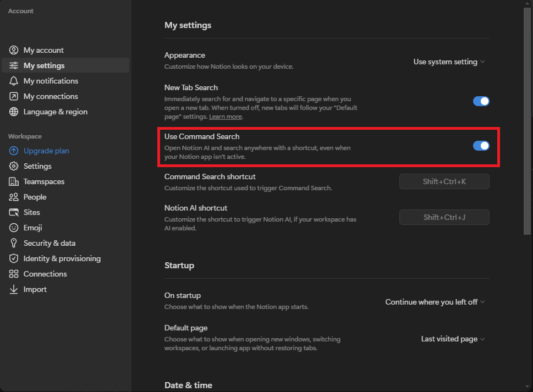Click the Notion AI shortcut title

pos(196,208)
